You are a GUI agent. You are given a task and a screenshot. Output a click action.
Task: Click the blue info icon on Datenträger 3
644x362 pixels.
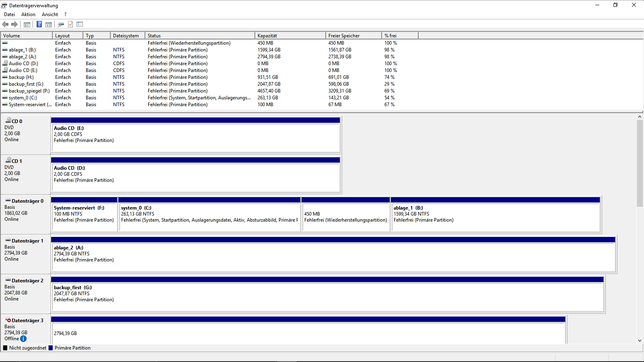point(23,339)
